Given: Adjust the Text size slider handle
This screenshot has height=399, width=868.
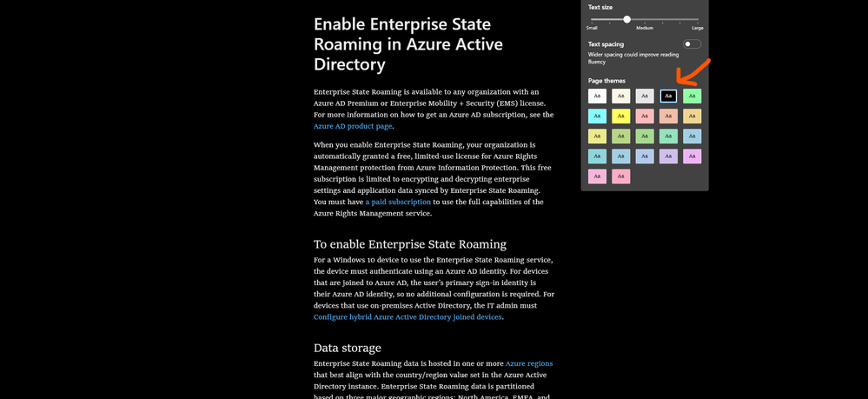Looking at the screenshot, I should (626, 19).
